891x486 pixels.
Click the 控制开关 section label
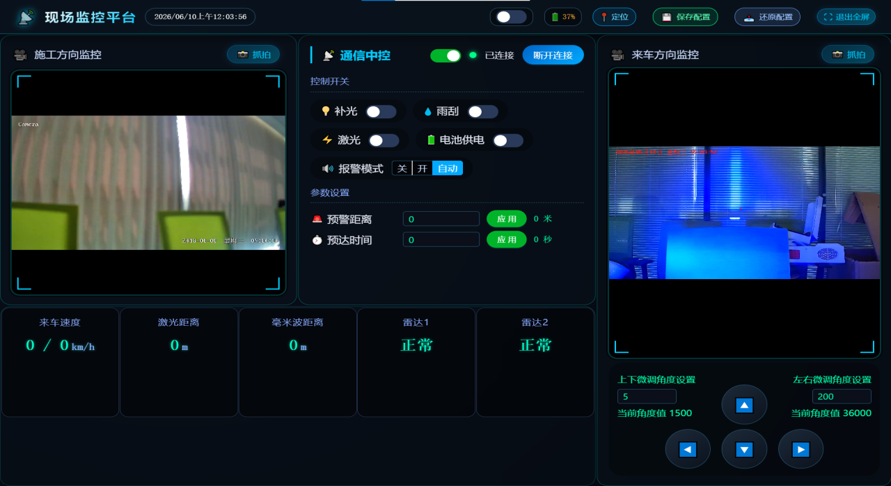pyautogui.click(x=330, y=81)
